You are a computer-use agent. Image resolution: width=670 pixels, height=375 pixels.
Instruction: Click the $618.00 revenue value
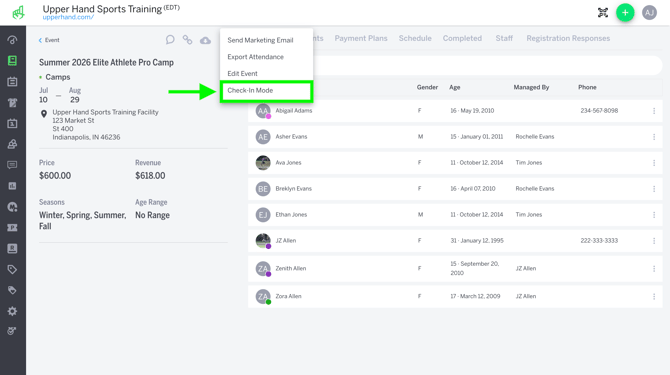tap(150, 176)
